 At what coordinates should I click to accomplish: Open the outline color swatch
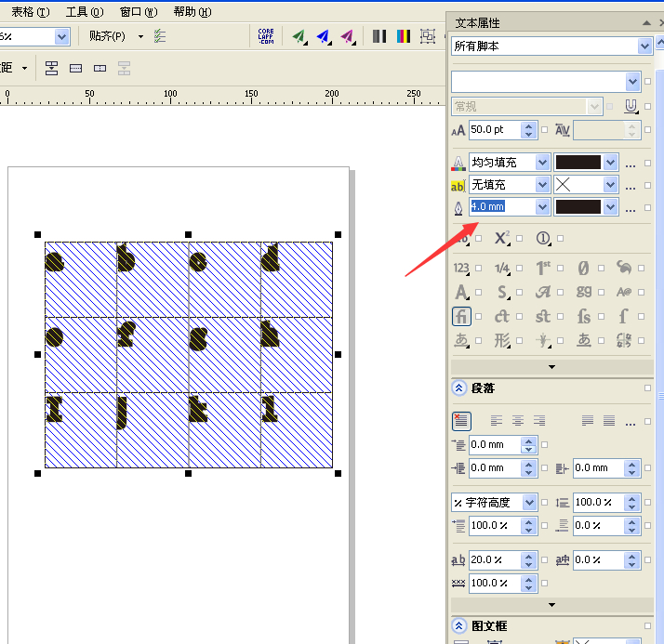pyautogui.click(x=586, y=207)
